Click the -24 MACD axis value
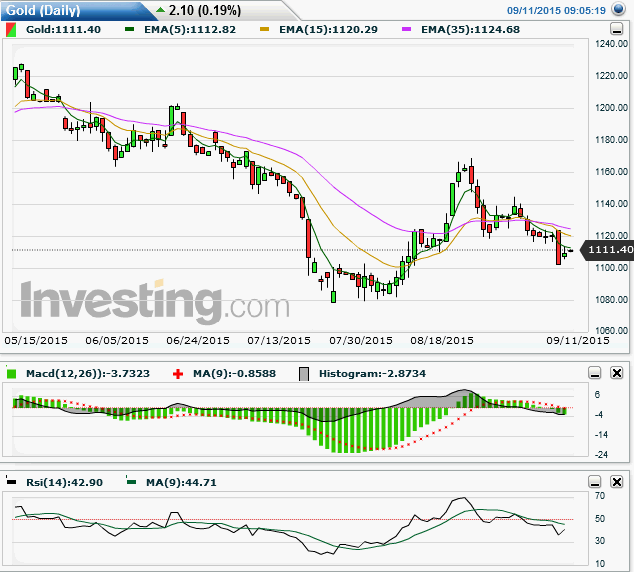 [601, 455]
